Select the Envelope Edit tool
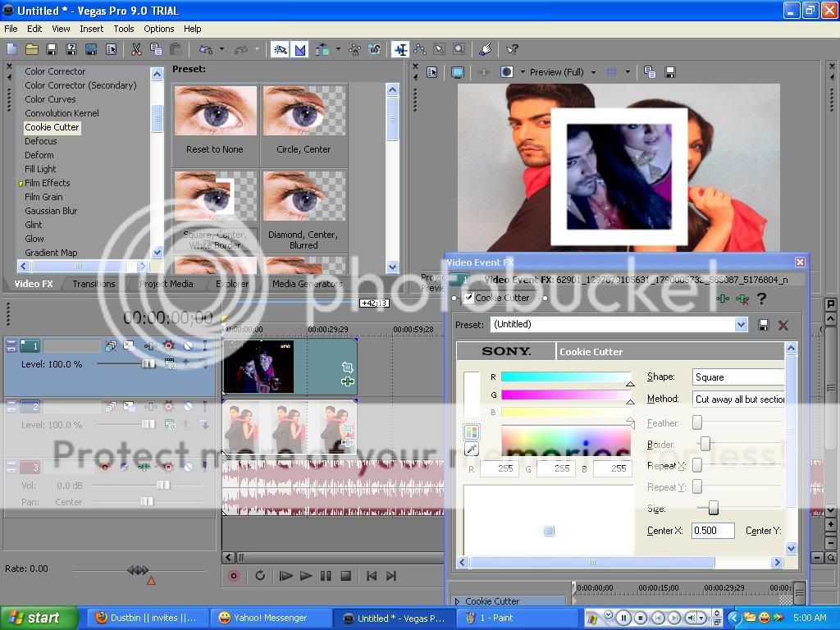Image resolution: width=840 pixels, height=630 pixels. [420, 50]
